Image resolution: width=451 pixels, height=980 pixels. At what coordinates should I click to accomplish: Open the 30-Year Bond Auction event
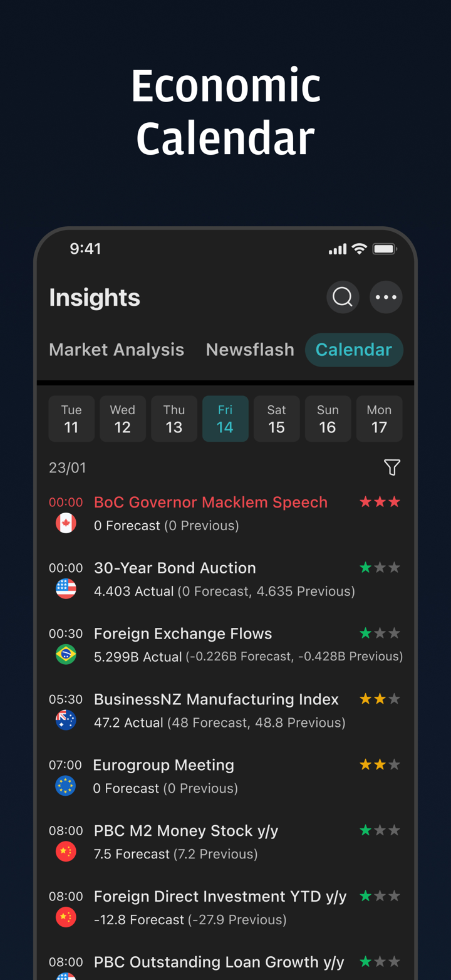coord(175,568)
